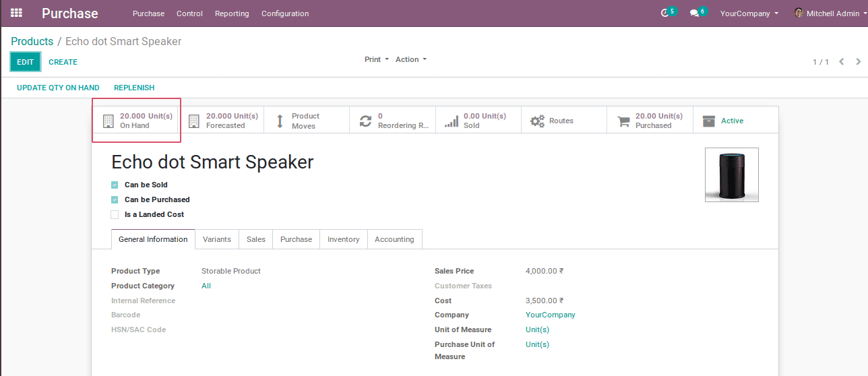Screen dimensions: 868x376
Task: Click the CREATE button
Action: pyautogui.click(x=63, y=62)
